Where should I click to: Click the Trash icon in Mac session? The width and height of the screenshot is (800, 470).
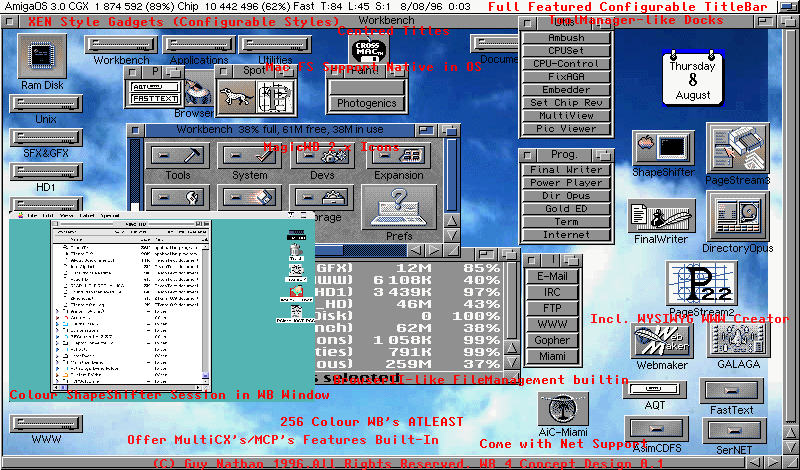coord(296,252)
